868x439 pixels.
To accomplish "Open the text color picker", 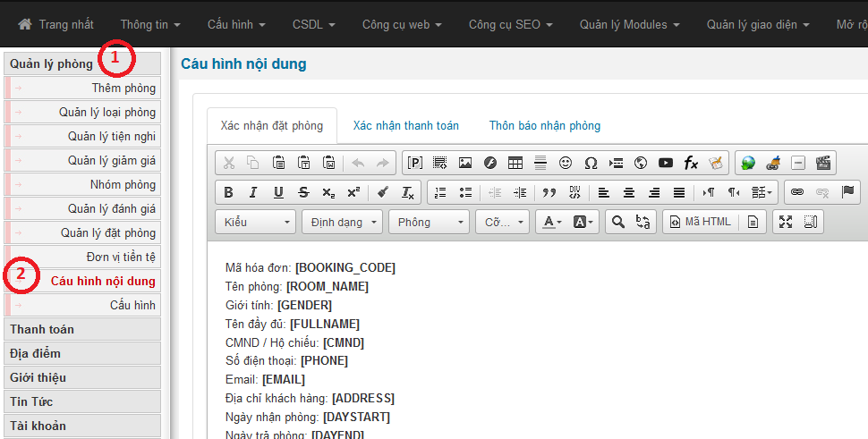I will click(549, 222).
